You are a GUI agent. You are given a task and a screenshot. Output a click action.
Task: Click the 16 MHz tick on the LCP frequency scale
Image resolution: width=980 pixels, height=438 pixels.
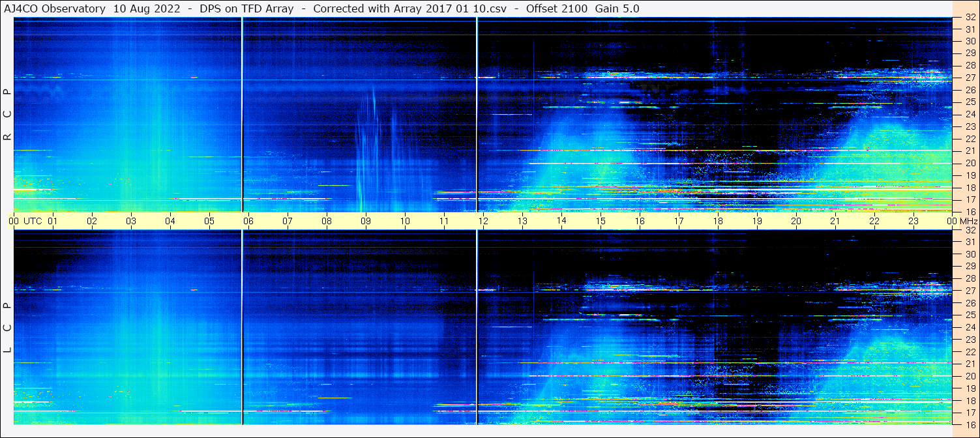(970, 424)
